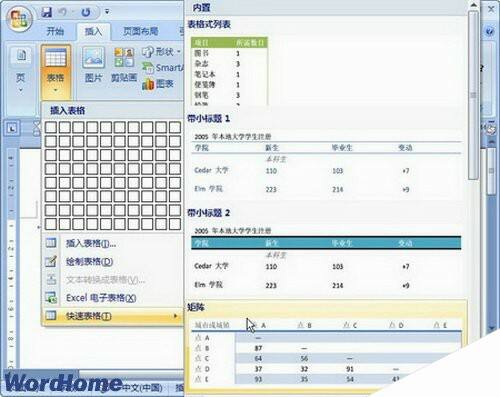The image size is (500, 397).
Task: Save the document from quick access toolbar
Action: [47, 12]
